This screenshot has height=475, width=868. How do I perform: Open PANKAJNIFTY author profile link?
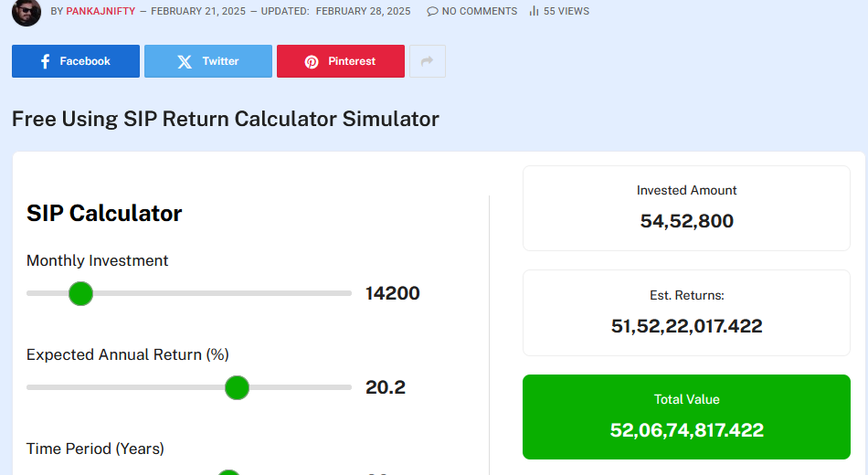pos(100,11)
